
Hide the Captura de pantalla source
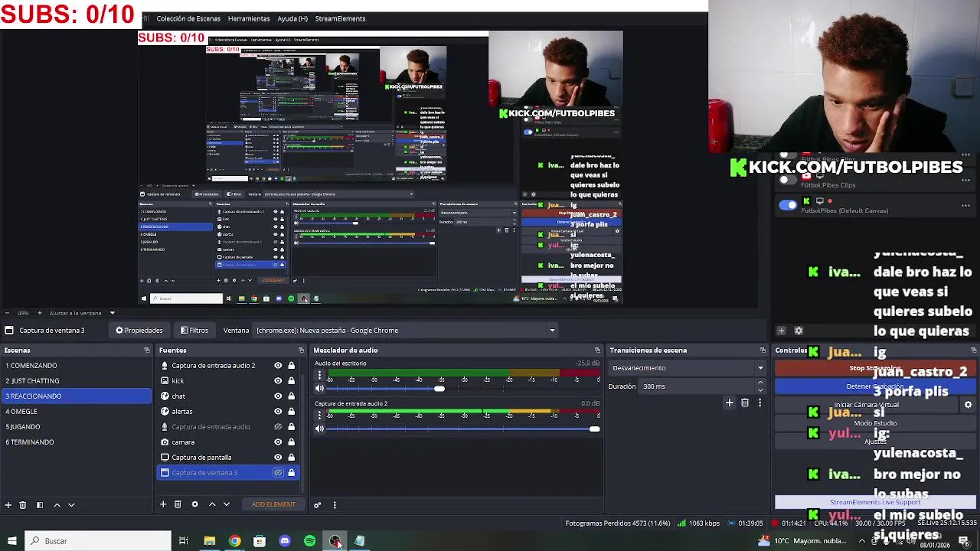tap(278, 458)
